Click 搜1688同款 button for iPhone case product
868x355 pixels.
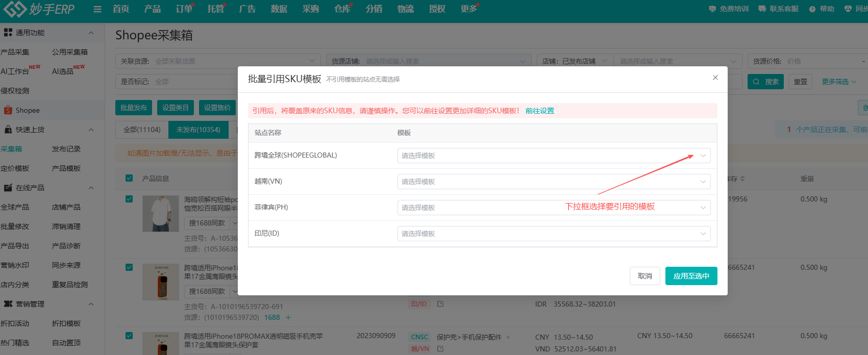pos(207,291)
